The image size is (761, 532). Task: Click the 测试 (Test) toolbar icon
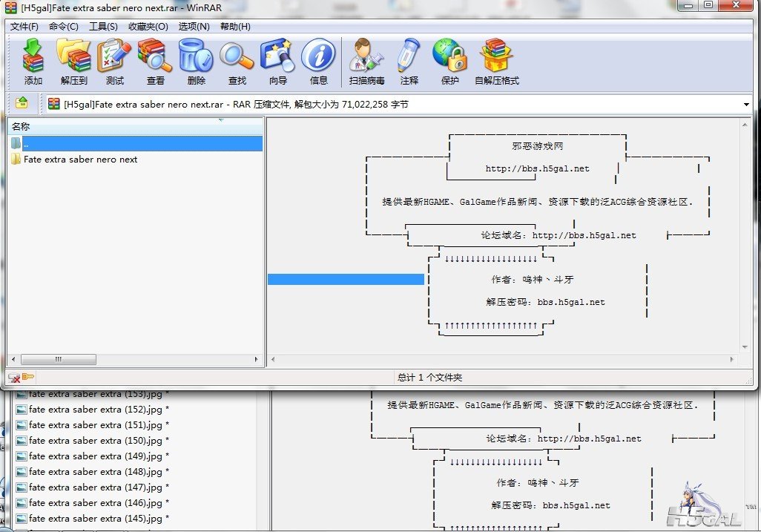114,62
